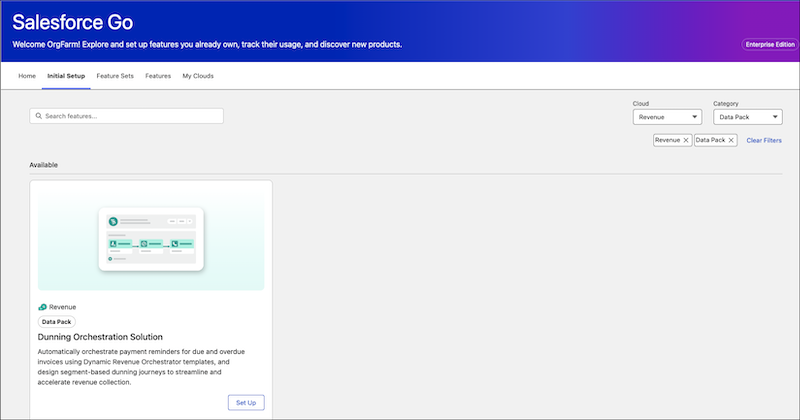Click the search magnifier icon

(39, 116)
